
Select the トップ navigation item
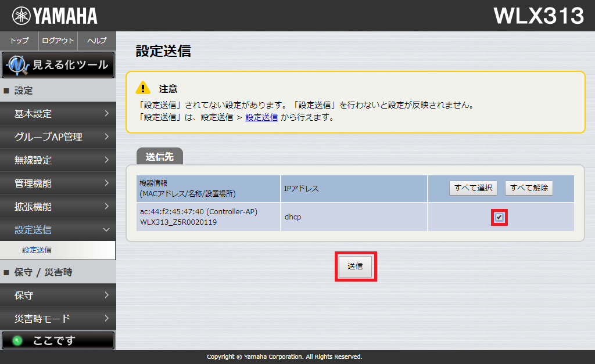click(19, 41)
